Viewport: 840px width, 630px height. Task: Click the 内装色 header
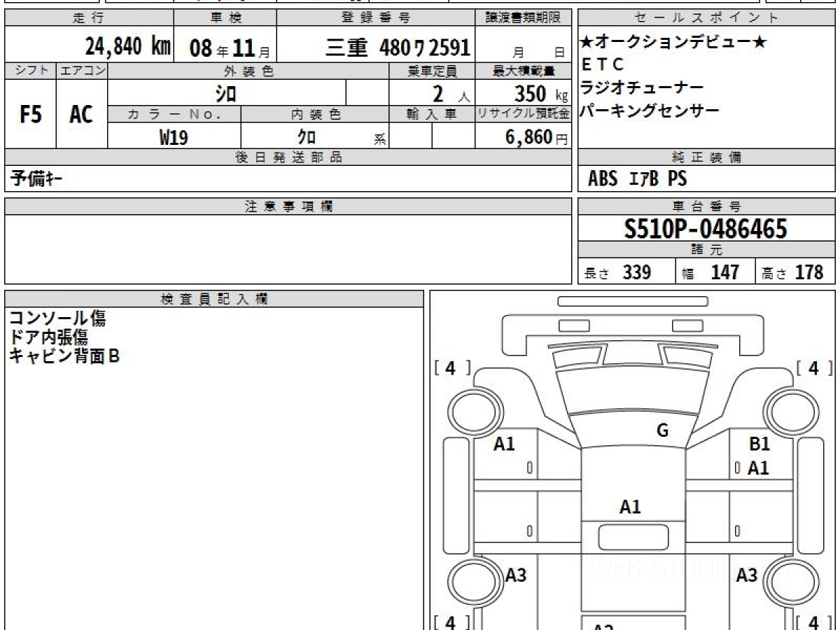[x=315, y=114]
